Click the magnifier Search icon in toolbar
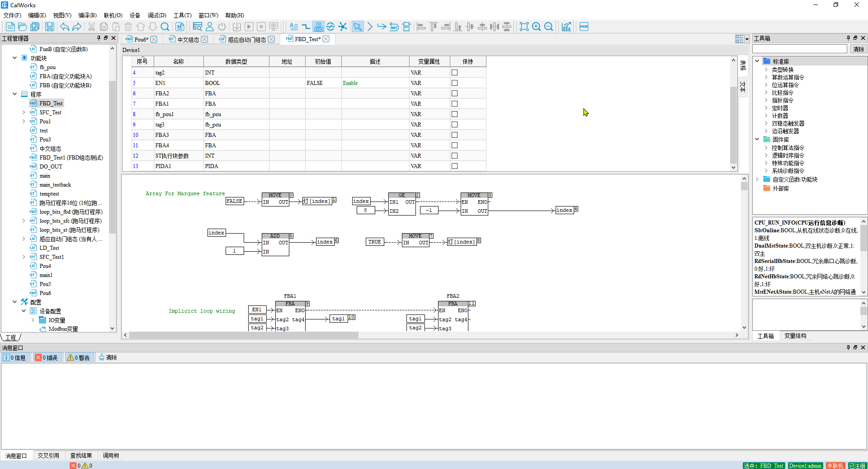This screenshot has width=868, height=469. tap(165, 27)
